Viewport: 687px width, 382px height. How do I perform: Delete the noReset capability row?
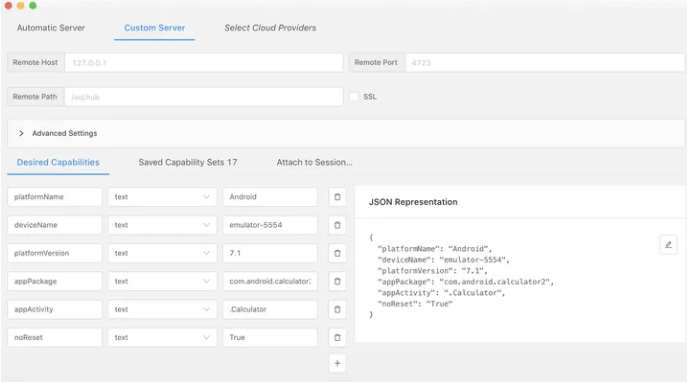pyautogui.click(x=337, y=337)
